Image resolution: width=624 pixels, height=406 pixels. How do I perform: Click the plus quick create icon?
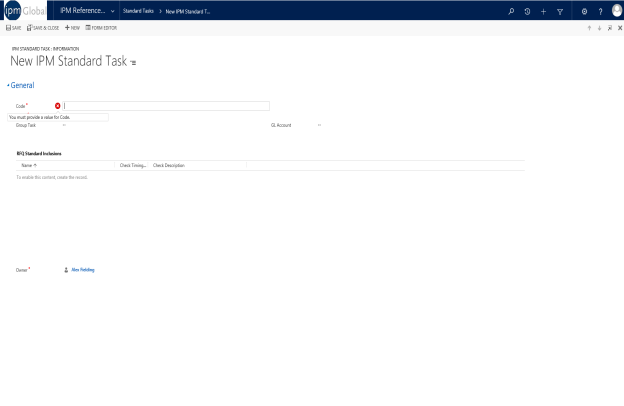click(543, 10)
